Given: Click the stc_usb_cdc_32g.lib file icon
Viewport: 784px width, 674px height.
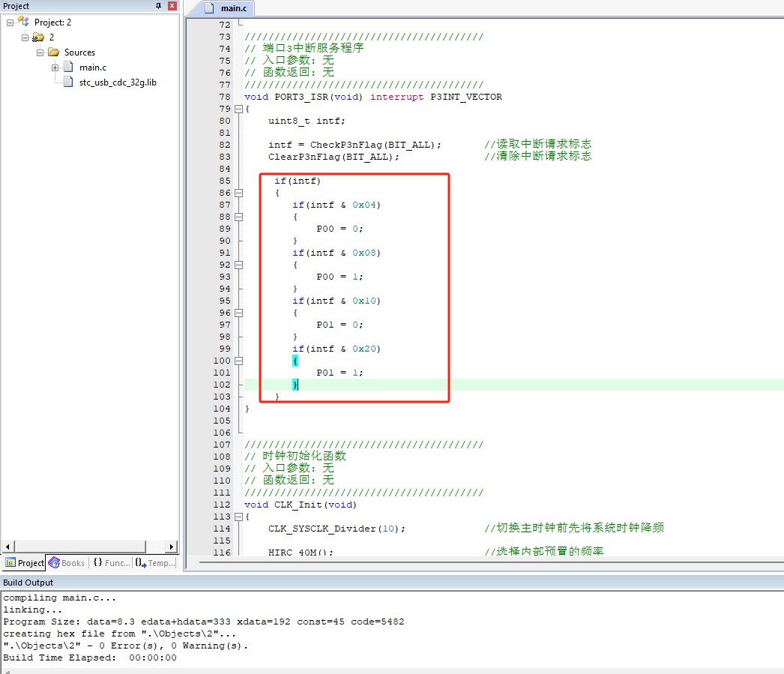Looking at the screenshot, I should tap(68, 82).
